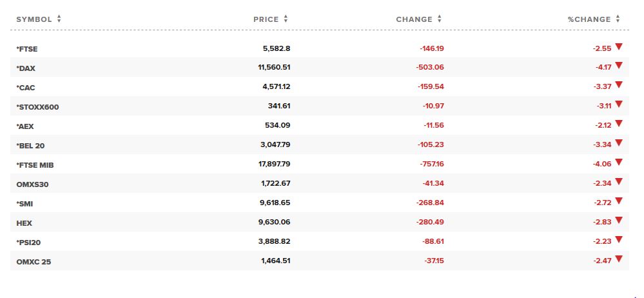This screenshot has width=644, height=298.
Task: Open the HEX index quote
Action: (x=24, y=223)
